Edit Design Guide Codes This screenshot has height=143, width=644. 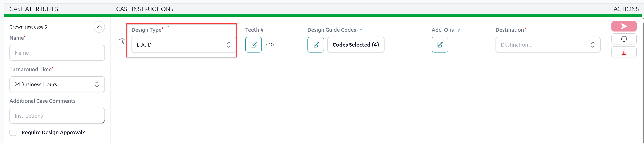(316, 45)
